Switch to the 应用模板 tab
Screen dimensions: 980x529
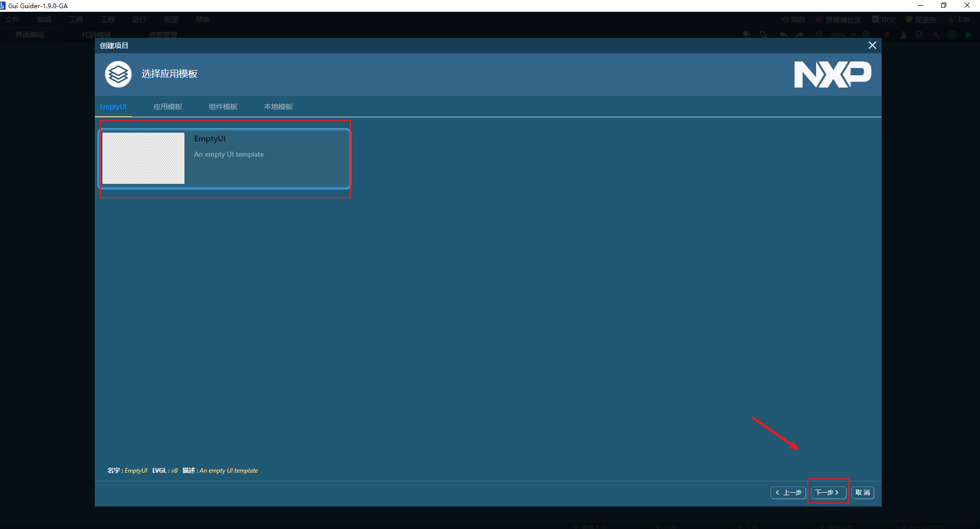tap(168, 107)
